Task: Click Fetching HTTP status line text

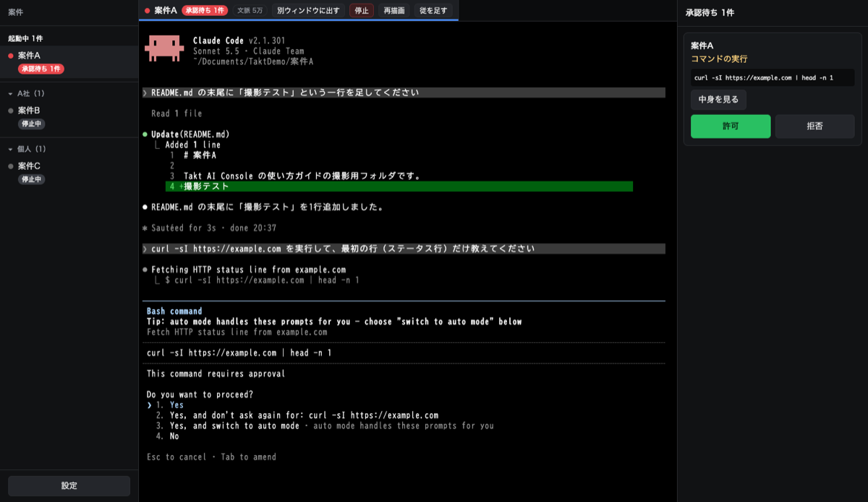Action: [249, 270]
